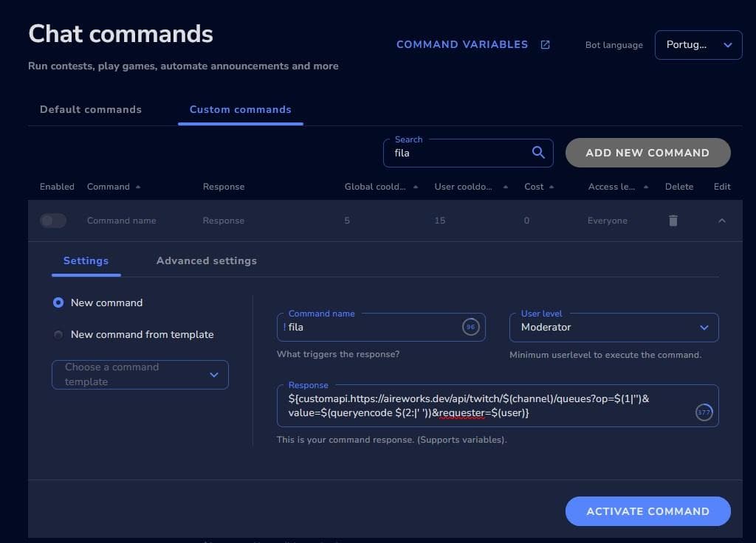756x543 pixels.
Task: Click the search magnifier icon
Action: (x=538, y=153)
